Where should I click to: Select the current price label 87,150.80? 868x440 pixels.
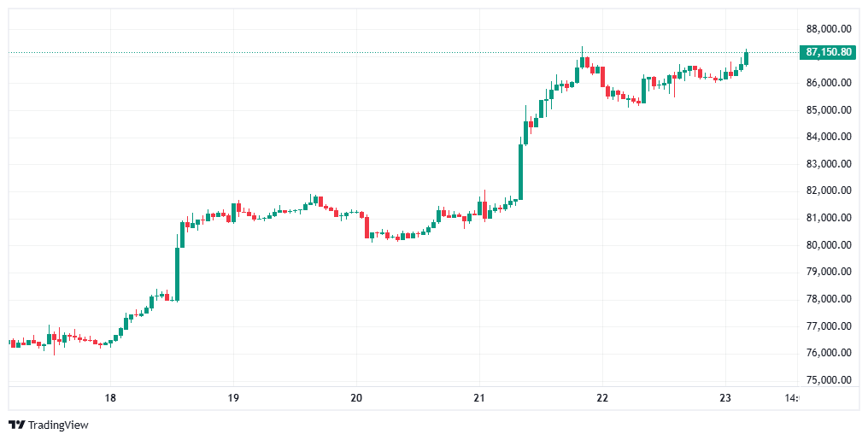pos(828,53)
